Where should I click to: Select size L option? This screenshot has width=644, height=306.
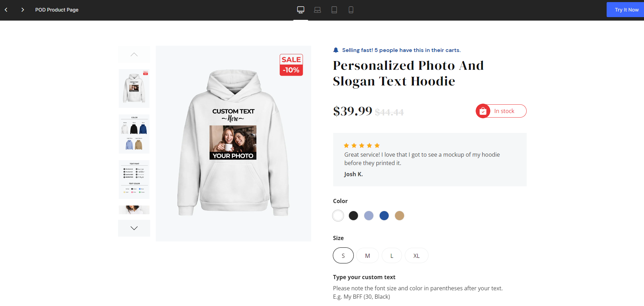[x=392, y=255]
